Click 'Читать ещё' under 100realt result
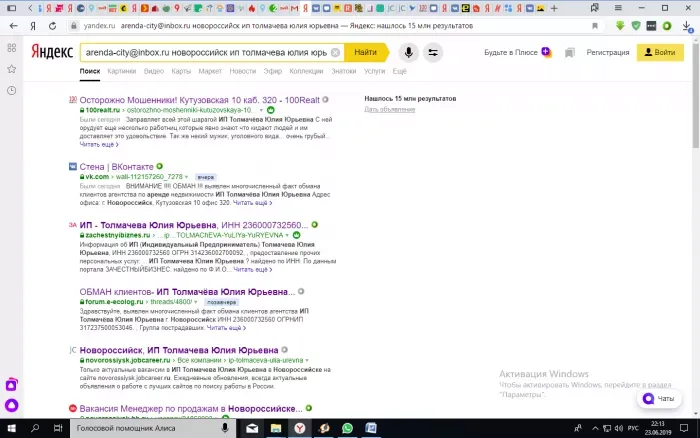This screenshot has height=438, width=700. 99,144
